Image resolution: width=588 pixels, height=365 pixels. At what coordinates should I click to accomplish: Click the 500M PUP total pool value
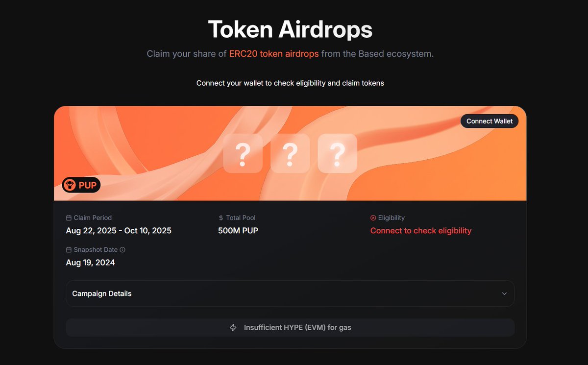coord(238,231)
